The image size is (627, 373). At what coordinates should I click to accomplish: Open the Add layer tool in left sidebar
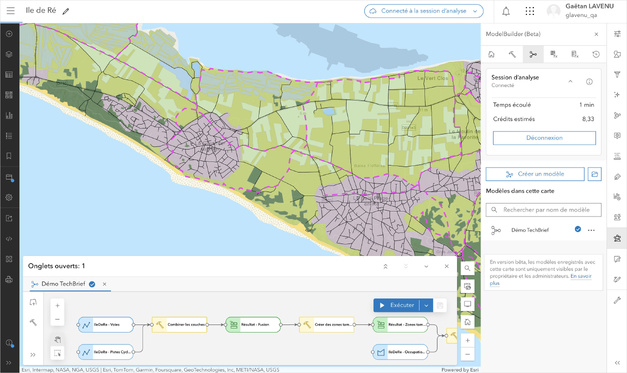[x=9, y=34]
